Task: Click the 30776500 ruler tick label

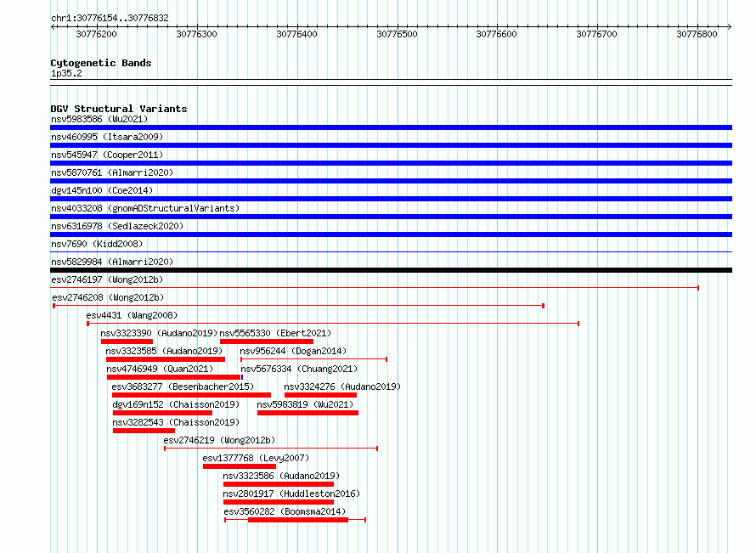Action: [x=397, y=34]
